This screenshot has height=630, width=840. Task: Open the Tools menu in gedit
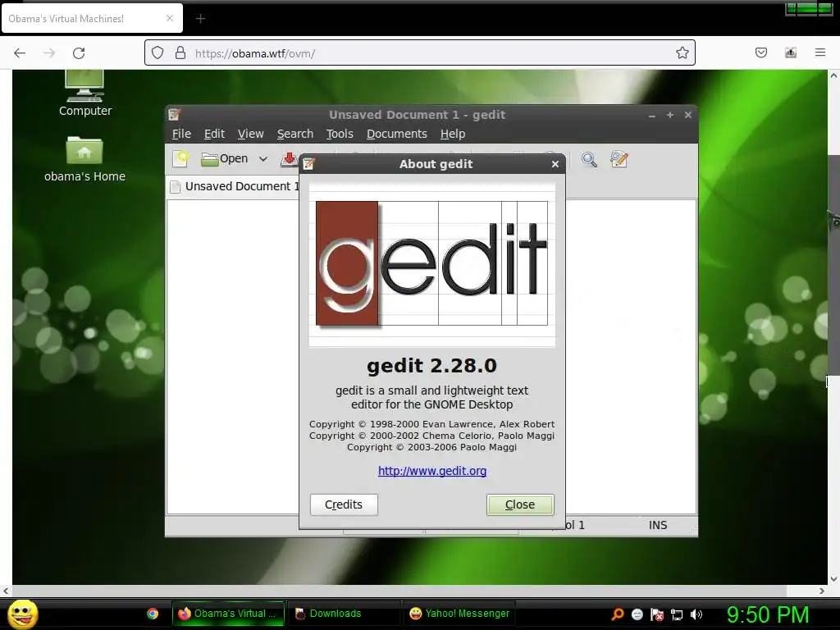340,134
